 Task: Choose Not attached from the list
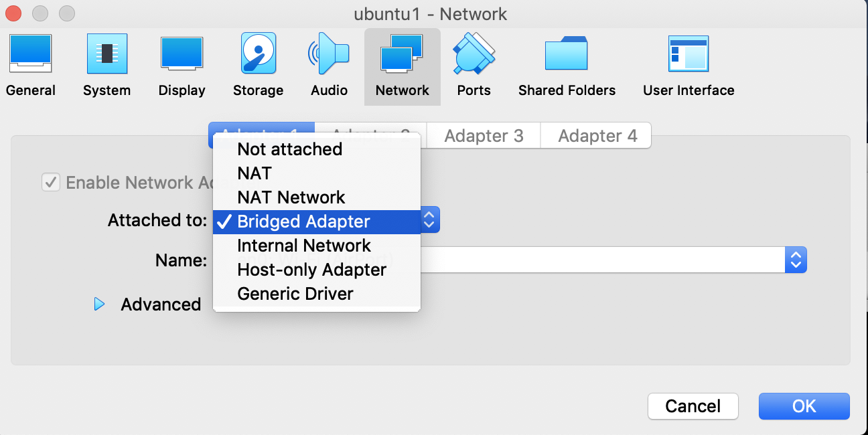tap(317, 149)
